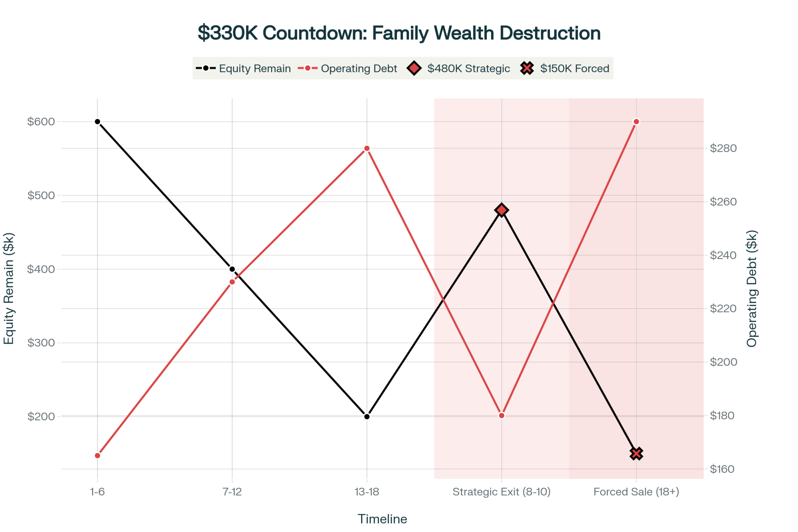Click the $600 left axis tick label
798x532 pixels.
coord(41,121)
